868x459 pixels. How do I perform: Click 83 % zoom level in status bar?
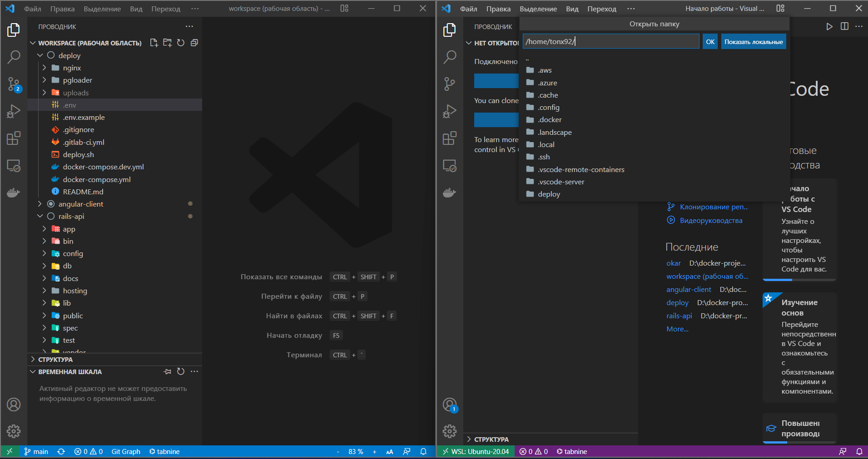(x=356, y=451)
